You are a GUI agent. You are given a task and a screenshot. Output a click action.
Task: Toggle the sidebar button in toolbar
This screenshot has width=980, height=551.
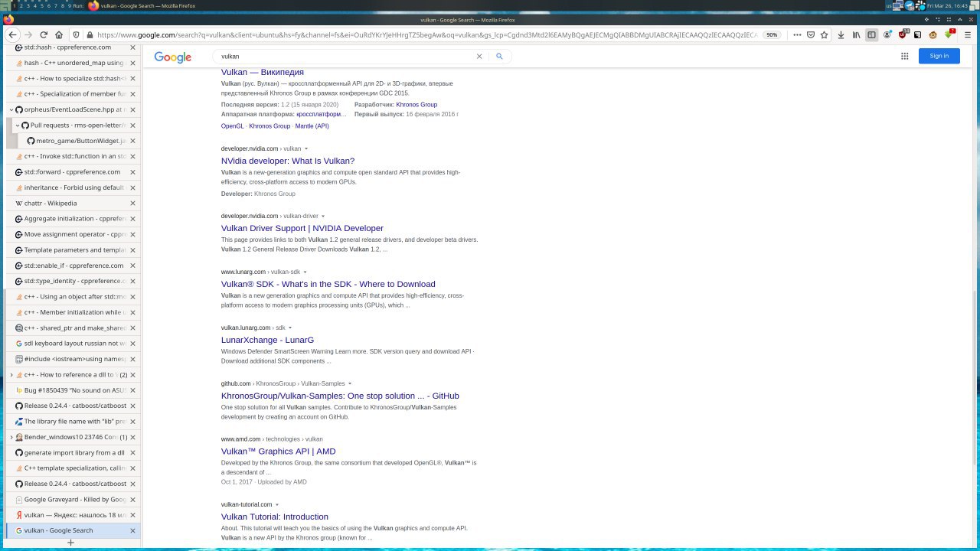click(x=871, y=34)
